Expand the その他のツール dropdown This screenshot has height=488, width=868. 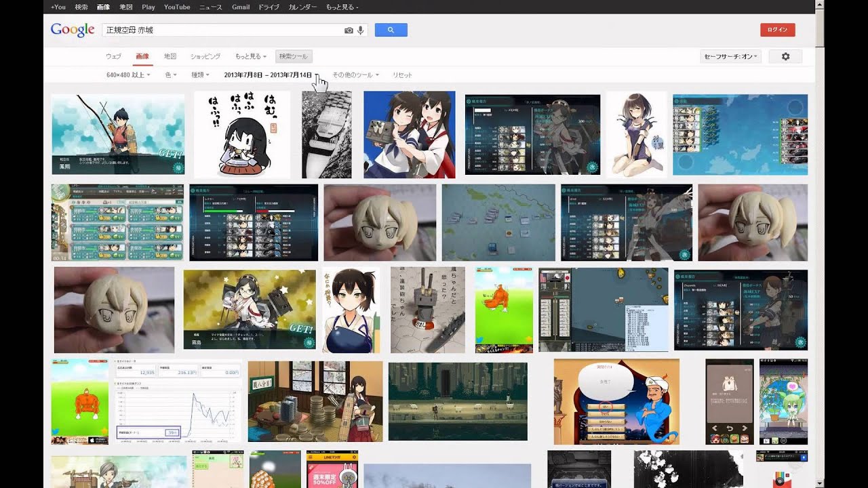coord(355,75)
